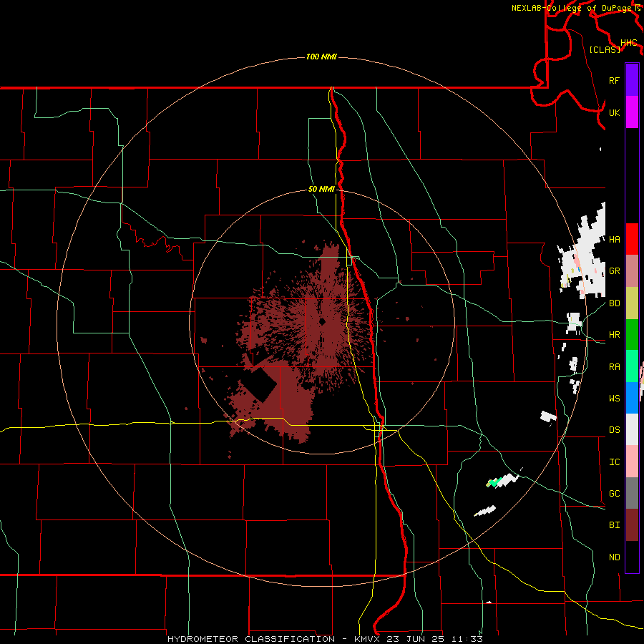Viewport: 644px width, 644px height.
Task: Click the magenta UK color swatch
Action: pos(632,112)
